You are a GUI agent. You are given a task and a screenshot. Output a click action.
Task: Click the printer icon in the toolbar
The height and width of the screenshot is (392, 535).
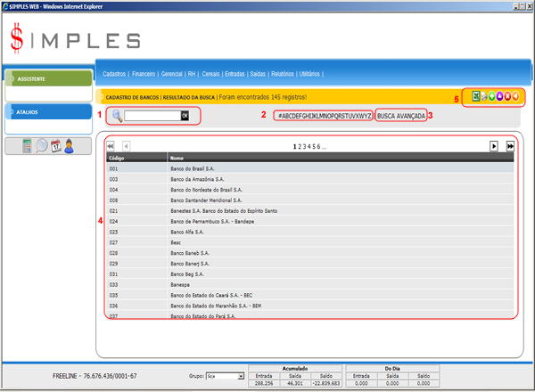(x=486, y=96)
